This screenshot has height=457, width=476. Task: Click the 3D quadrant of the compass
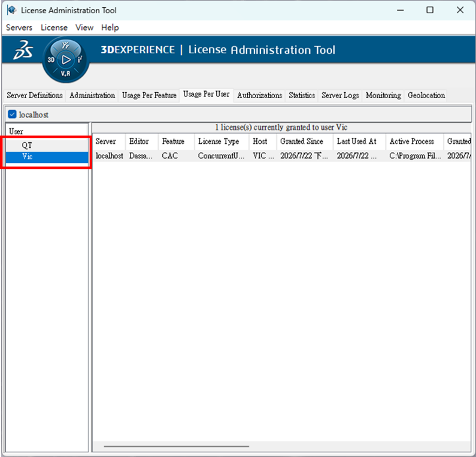click(x=51, y=60)
